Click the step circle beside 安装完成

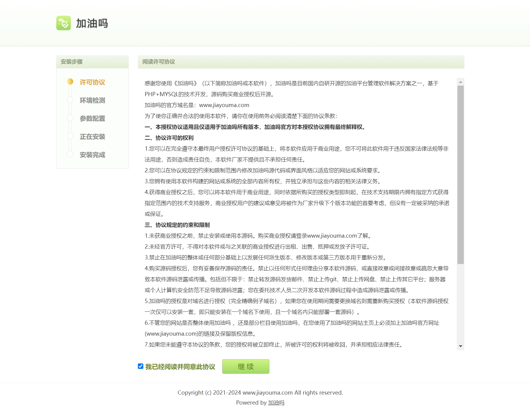click(70, 154)
